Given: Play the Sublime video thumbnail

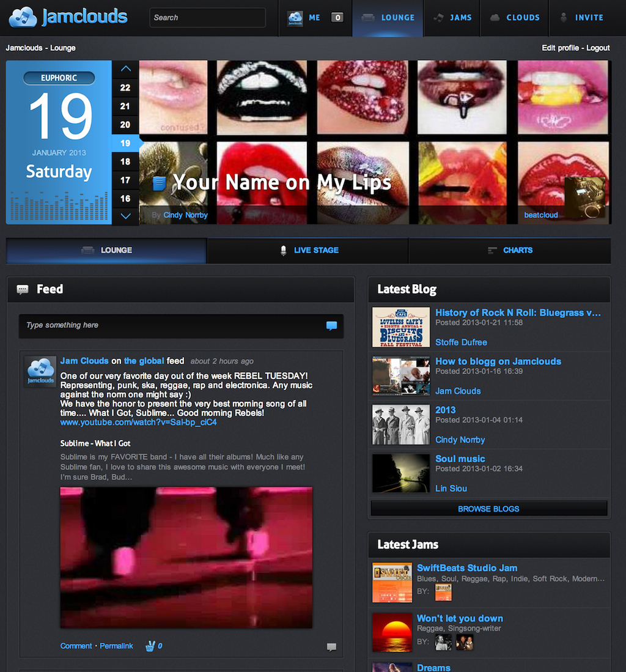Looking at the screenshot, I should 186,558.
